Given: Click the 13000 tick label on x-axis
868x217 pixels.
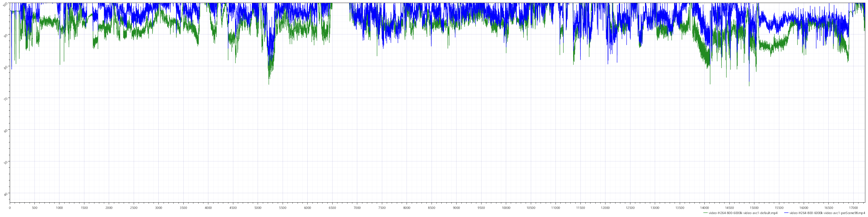Looking at the screenshot, I should tap(655, 208).
